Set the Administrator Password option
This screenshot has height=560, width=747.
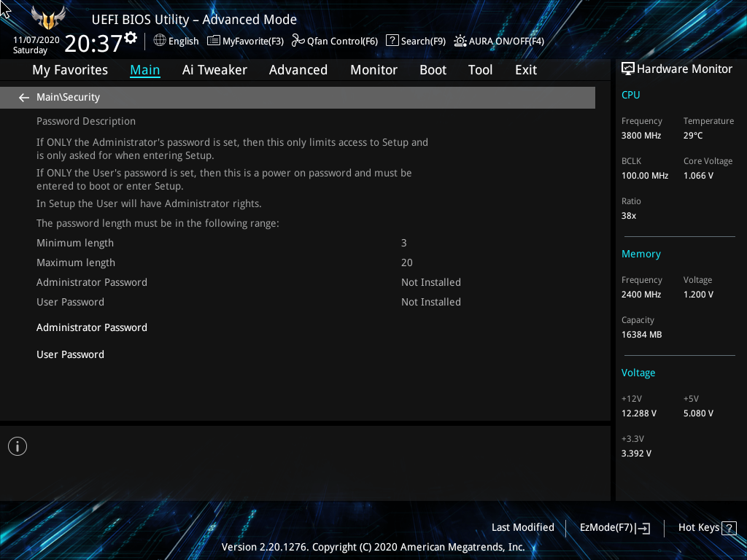tap(92, 327)
